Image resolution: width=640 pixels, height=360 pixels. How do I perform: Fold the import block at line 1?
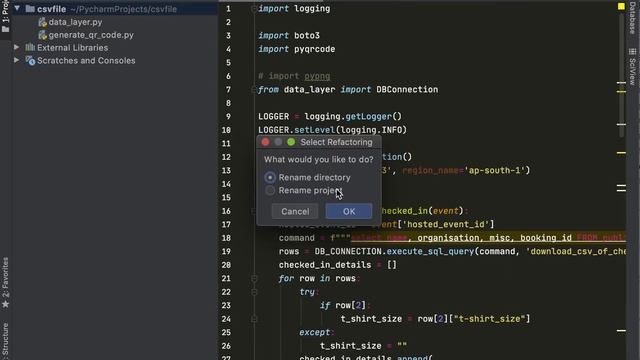pyautogui.click(x=254, y=9)
